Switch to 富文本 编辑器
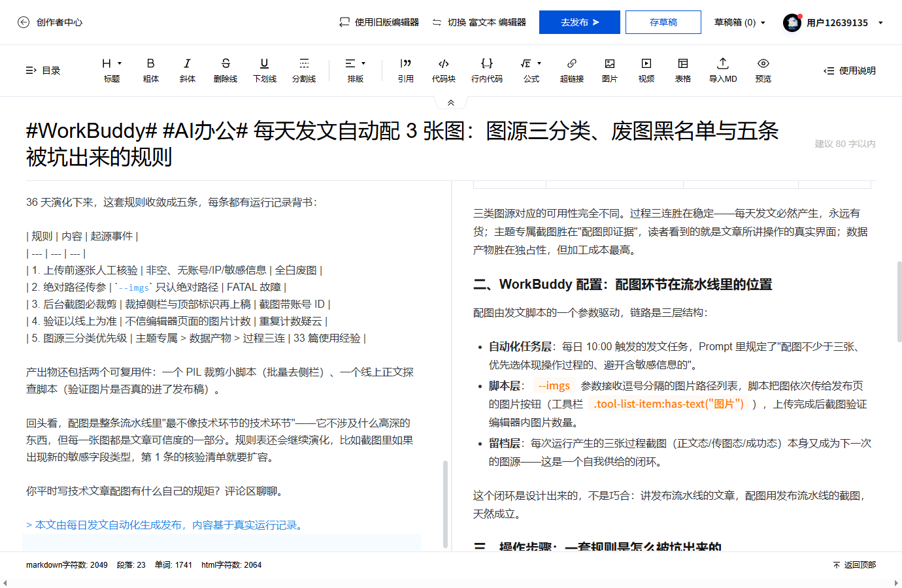Image resolution: width=902 pixels, height=588 pixels. point(479,22)
